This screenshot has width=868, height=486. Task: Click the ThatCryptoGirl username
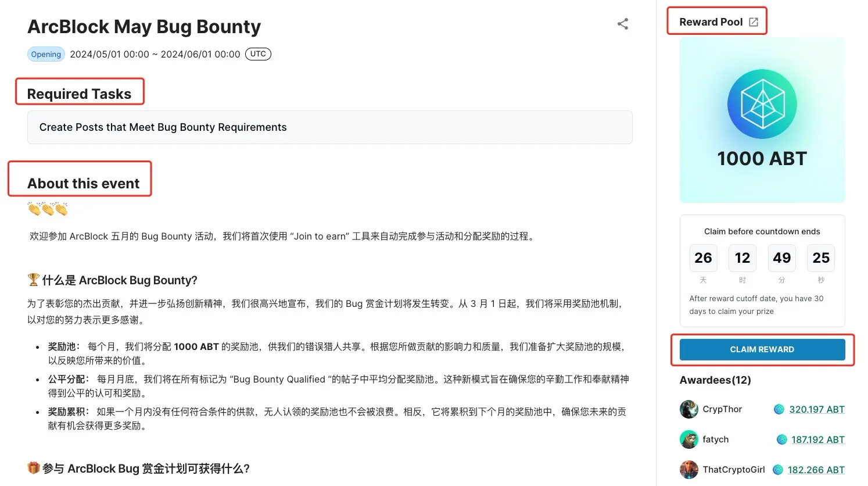(734, 470)
